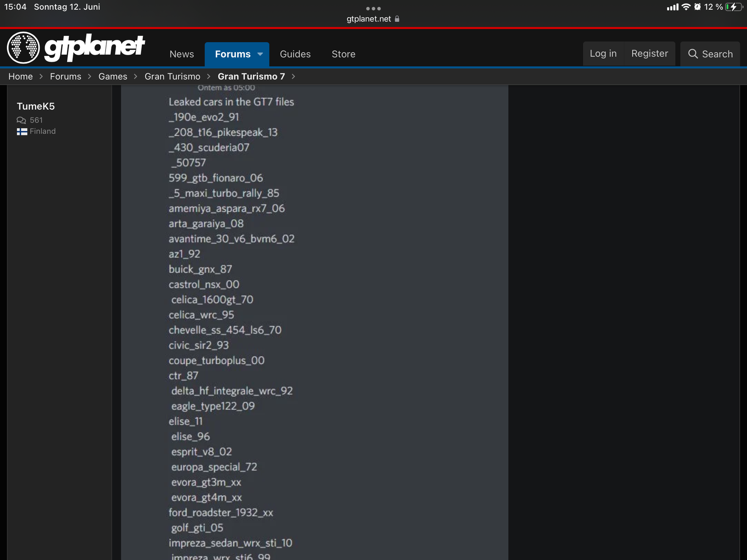Click the 'evora_gt3m_xx' entry

click(206, 483)
